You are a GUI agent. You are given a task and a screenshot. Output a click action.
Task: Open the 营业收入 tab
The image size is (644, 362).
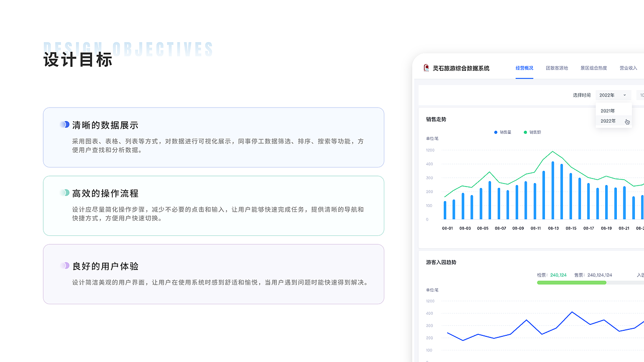(628, 68)
